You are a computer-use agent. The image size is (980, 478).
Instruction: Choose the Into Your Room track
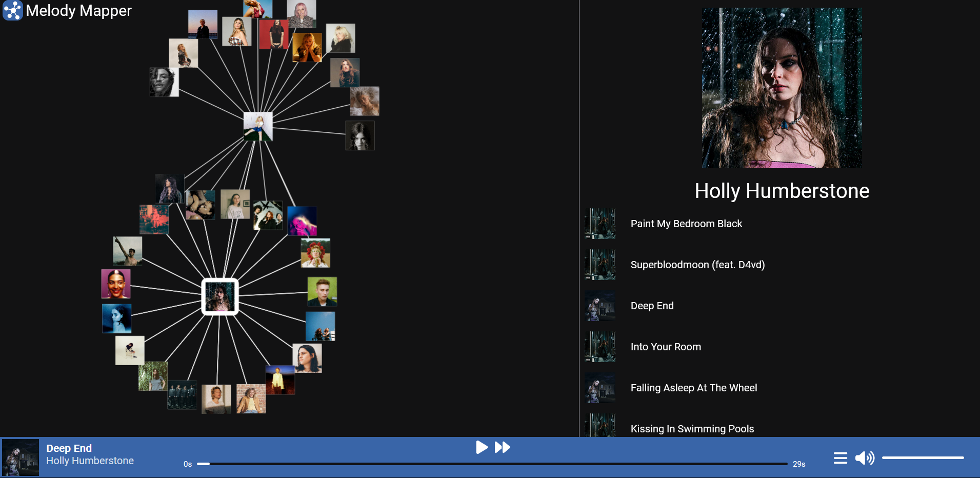(665, 347)
